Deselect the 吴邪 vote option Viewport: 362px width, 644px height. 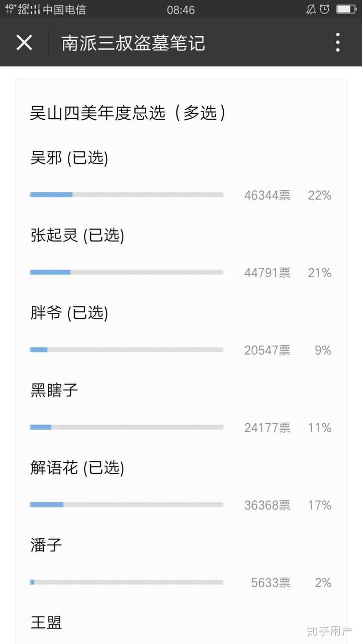pos(69,158)
